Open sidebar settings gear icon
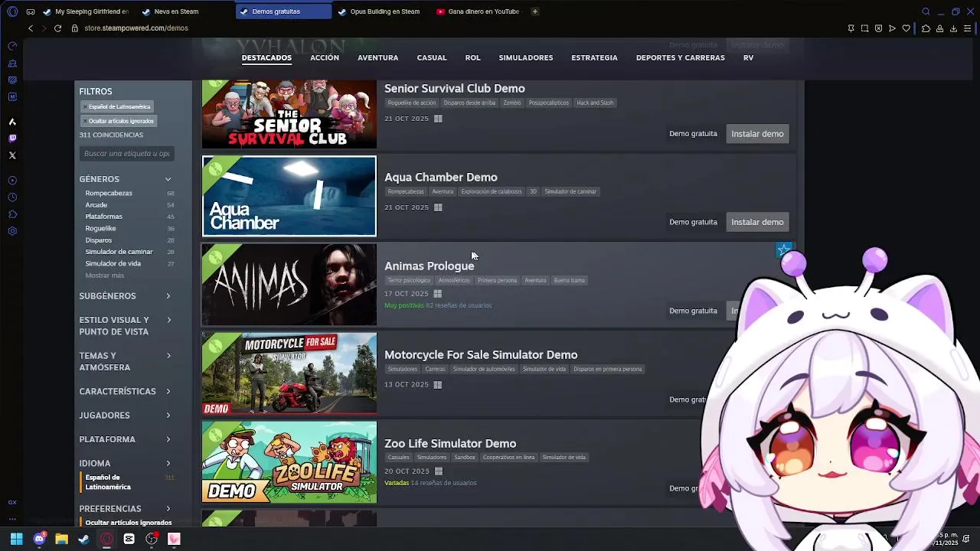 (x=12, y=231)
